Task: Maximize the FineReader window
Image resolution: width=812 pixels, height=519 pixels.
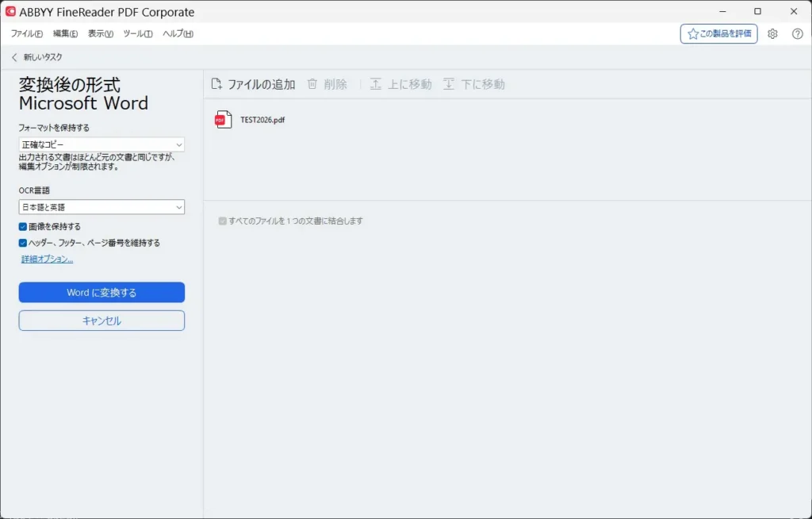Action: pos(757,11)
